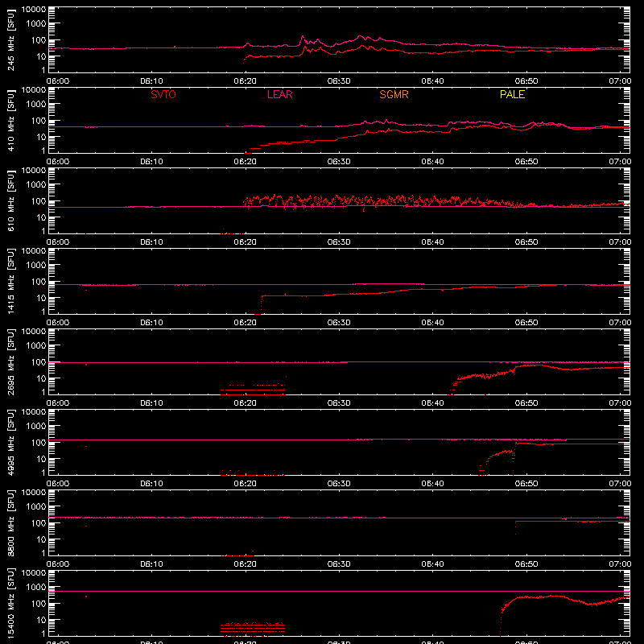Select the 1415 MHz [SFU] axis title
The image size is (644, 644).
[11, 281]
